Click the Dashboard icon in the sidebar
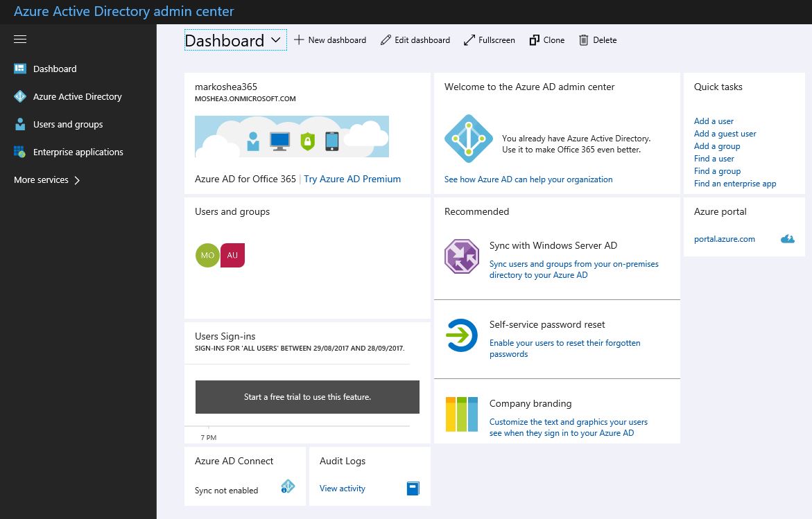 coord(20,69)
